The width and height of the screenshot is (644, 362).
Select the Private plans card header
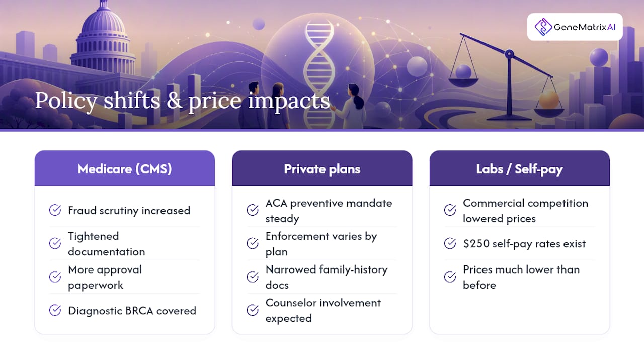pos(322,168)
